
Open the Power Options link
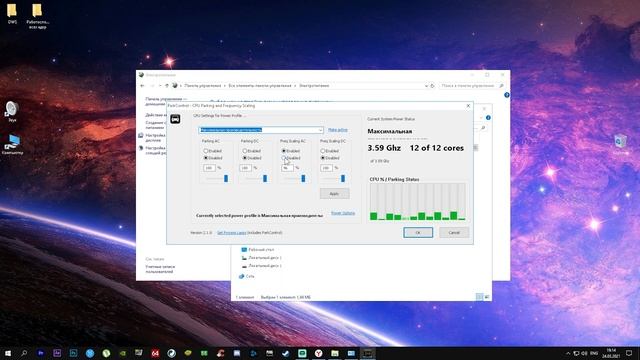click(x=343, y=213)
